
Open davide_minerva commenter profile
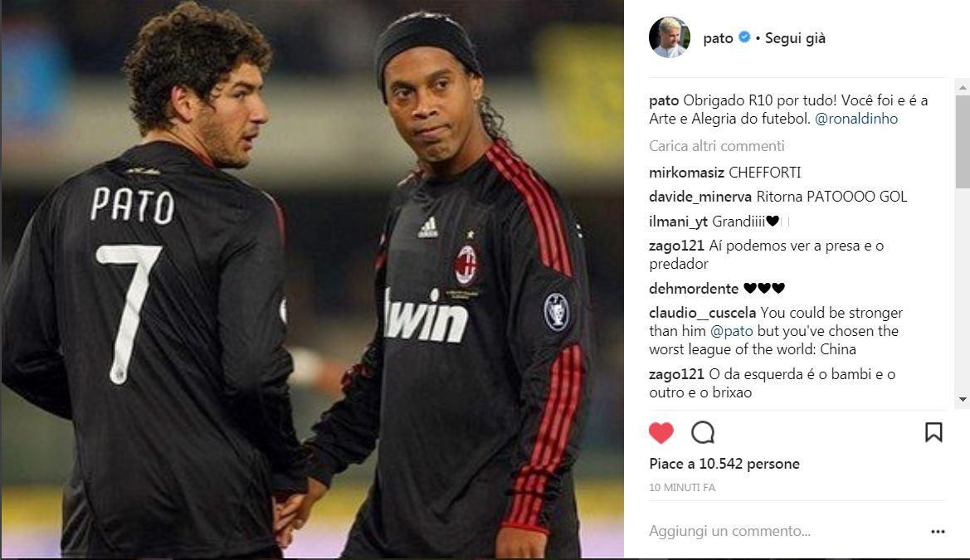pos(700,197)
